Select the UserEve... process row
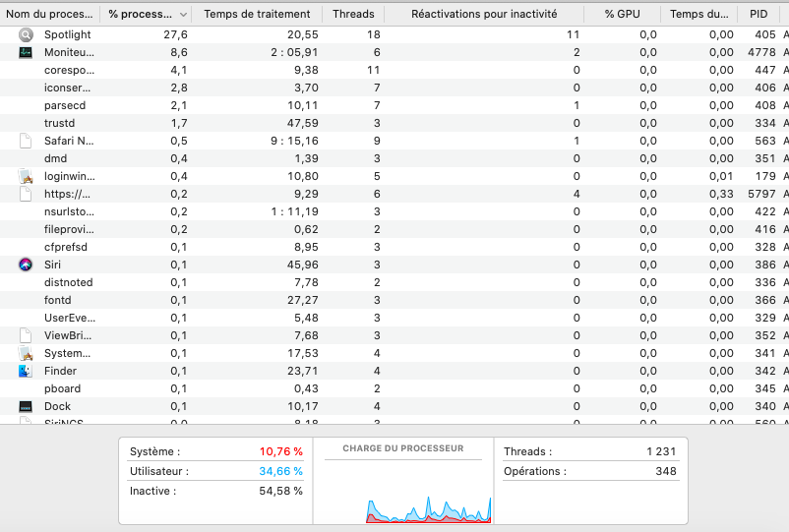The image size is (789, 532). 394,318
